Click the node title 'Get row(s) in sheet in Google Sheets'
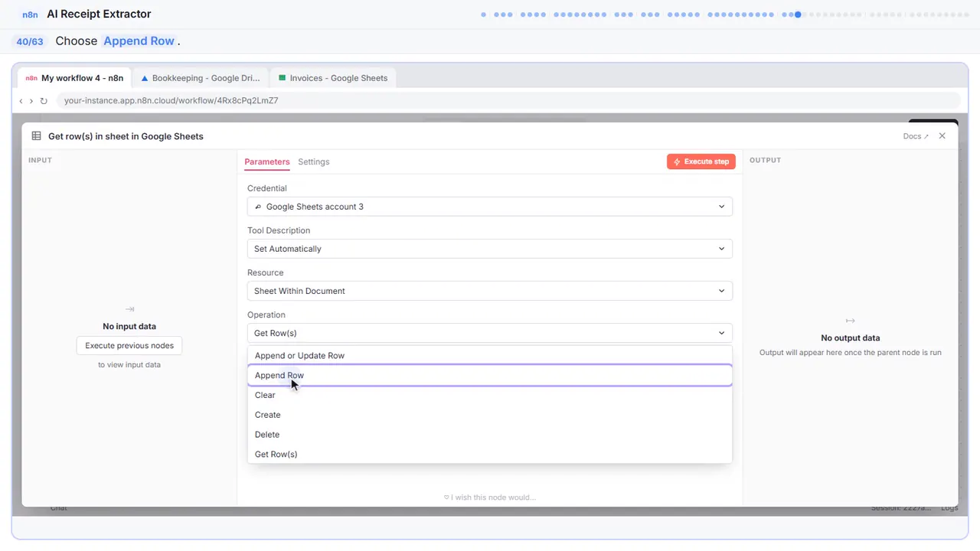Screen dimensions: 980x551 pyautogui.click(x=126, y=136)
